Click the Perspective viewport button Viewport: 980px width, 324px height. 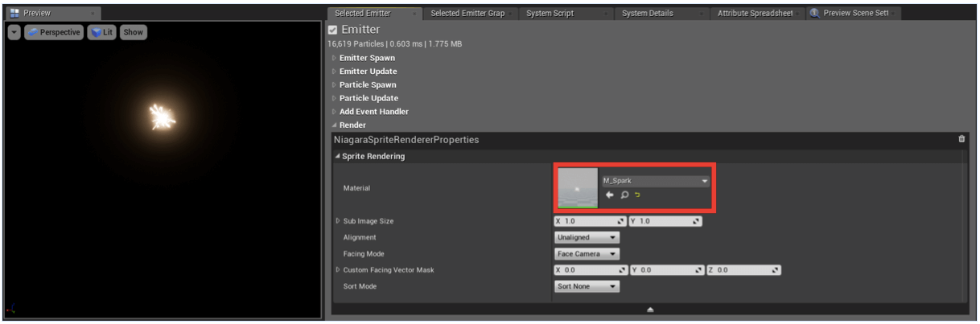pos(54,32)
